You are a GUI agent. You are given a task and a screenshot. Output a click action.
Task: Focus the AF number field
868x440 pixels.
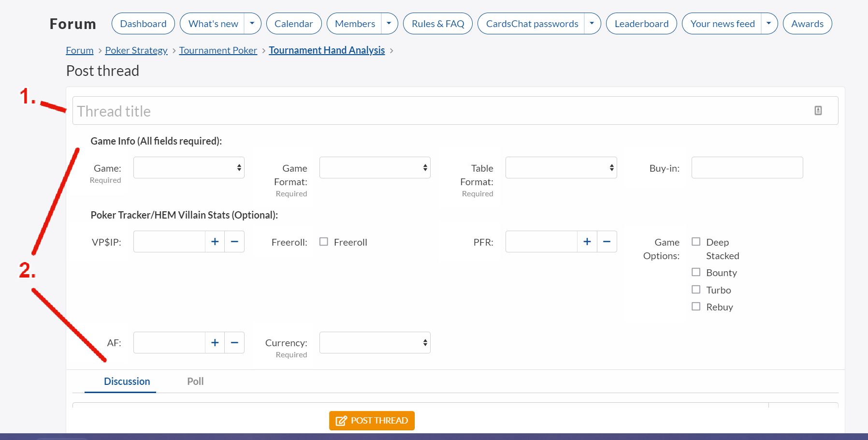point(169,343)
